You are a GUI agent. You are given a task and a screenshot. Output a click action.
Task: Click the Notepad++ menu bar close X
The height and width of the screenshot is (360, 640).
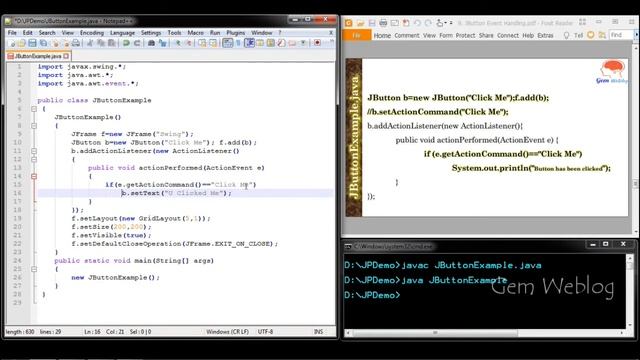pyautogui.click(x=331, y=33)
